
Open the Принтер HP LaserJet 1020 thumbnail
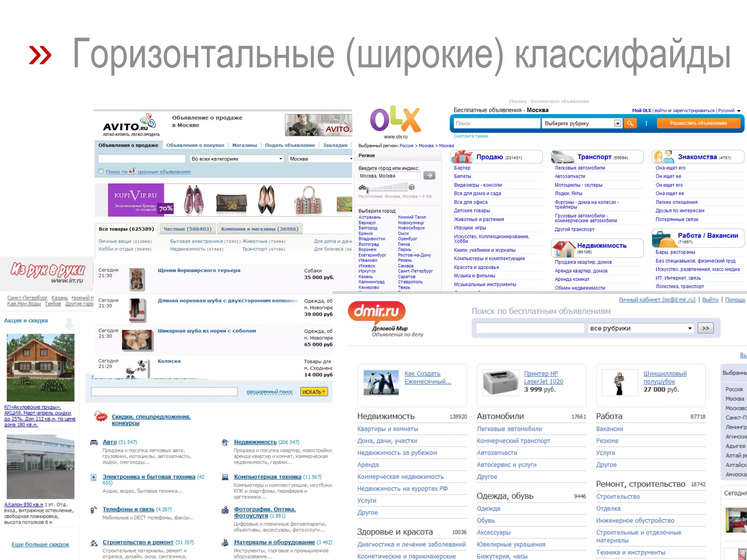500,382
